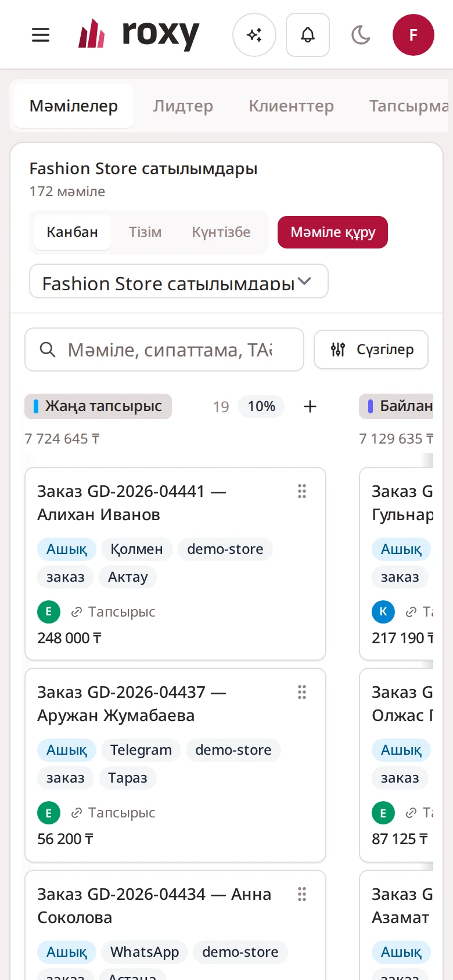Grab drag handle on GD-2026-04441 card
The image size is (453, 980).
[x=302, y=491]
